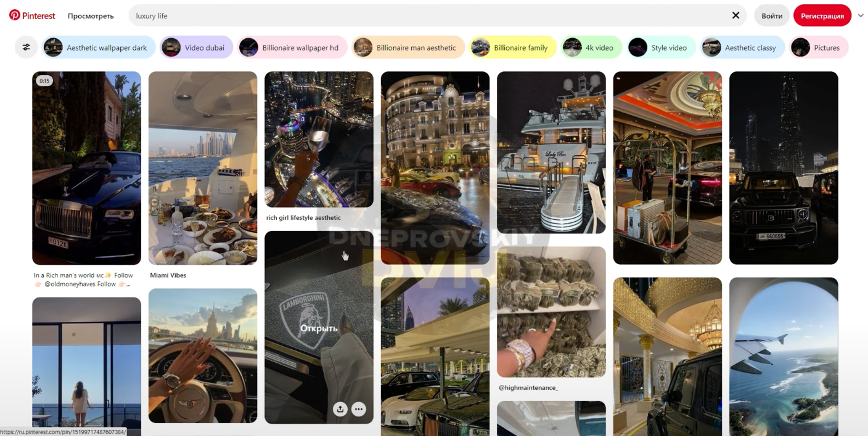Viewport: 868px width, 436px height.
Task: Open the Просмотреть menu item
Action: pyautogui.click(x=91, y=16)
